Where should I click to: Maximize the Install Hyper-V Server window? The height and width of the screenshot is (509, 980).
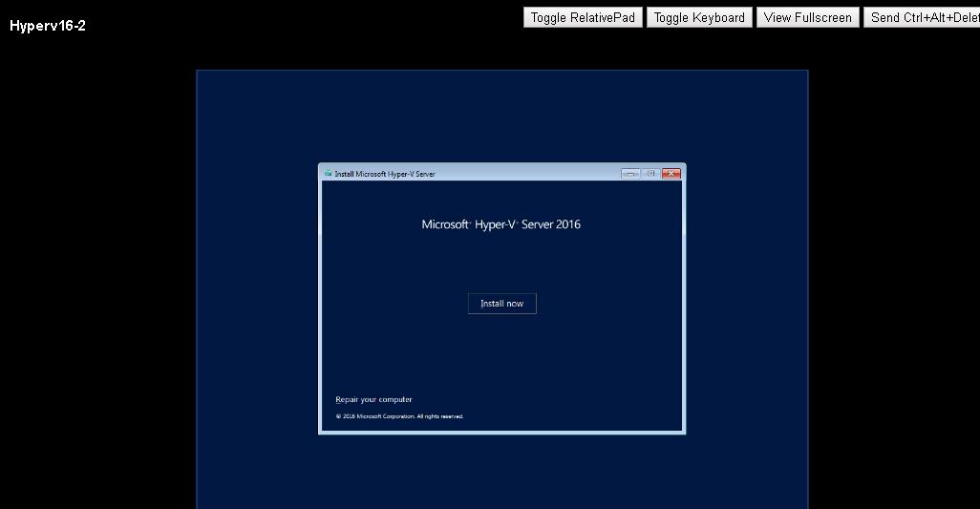click(x=650, y=174)
